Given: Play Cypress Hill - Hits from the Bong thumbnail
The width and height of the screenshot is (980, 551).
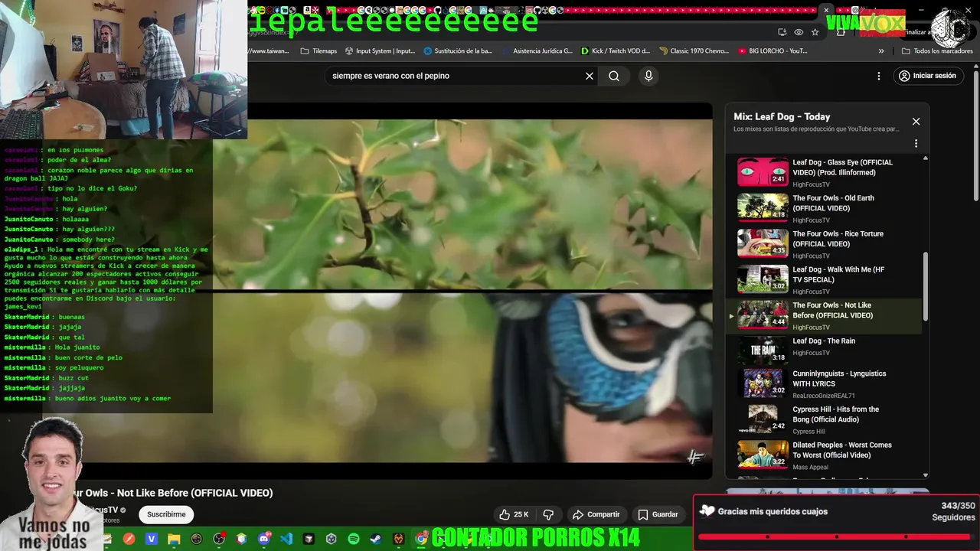Looking at the screenshot, I should coord(763,419).
